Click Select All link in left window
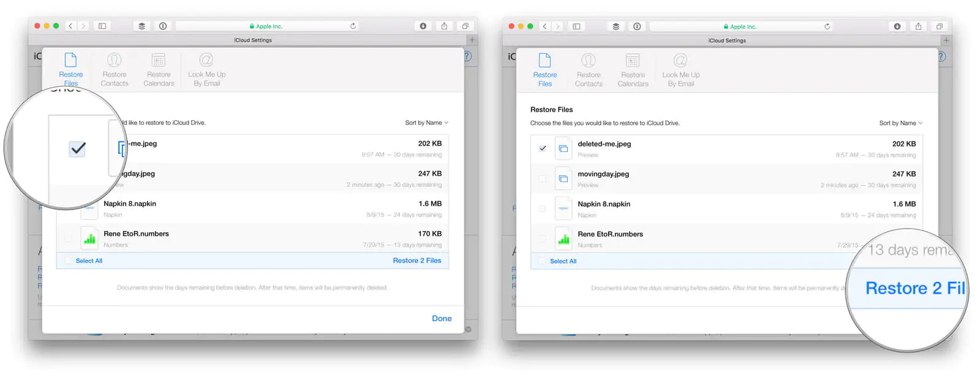This screenshot has height=380, width=980. point(89,260)
